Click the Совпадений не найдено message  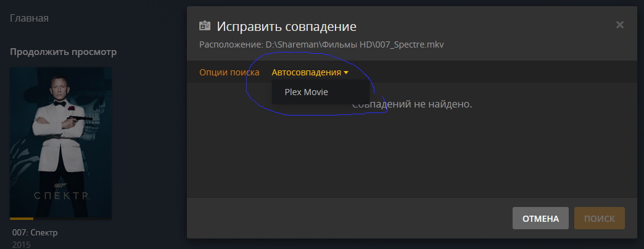tap(412, 104)
